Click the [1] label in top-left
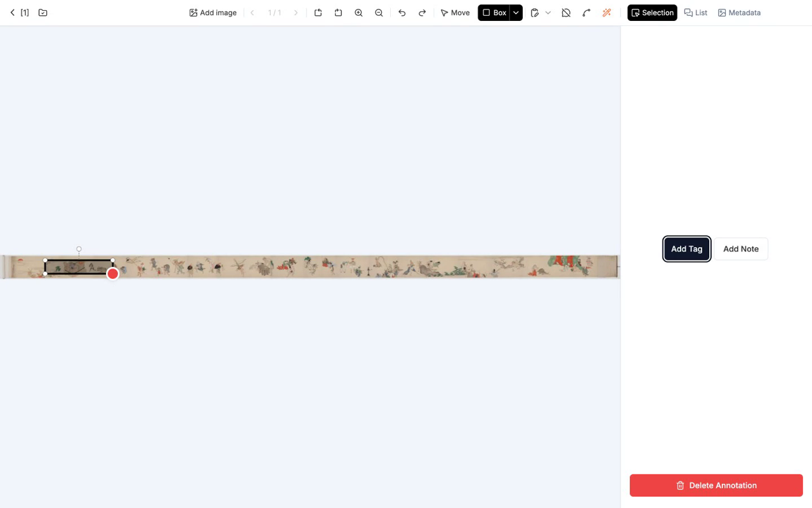Image resolution: width=812 pixels, height=508 pixels. (25, 13)
